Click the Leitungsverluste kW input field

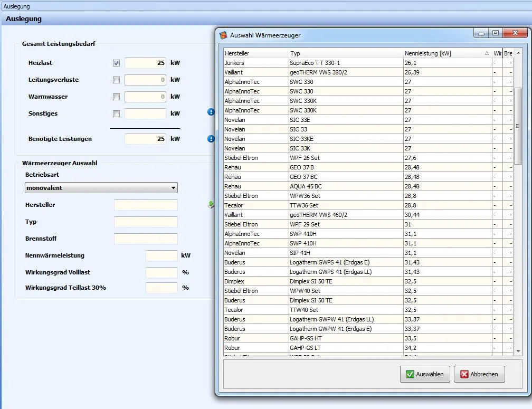tap(145, 80)
